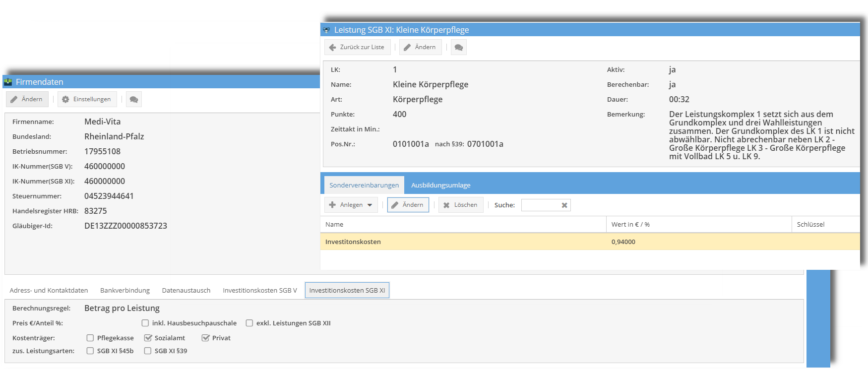Delete entry with the Löschen button
Image resolution: width=868 pixels, height=372 pixels.
(461, 205)
